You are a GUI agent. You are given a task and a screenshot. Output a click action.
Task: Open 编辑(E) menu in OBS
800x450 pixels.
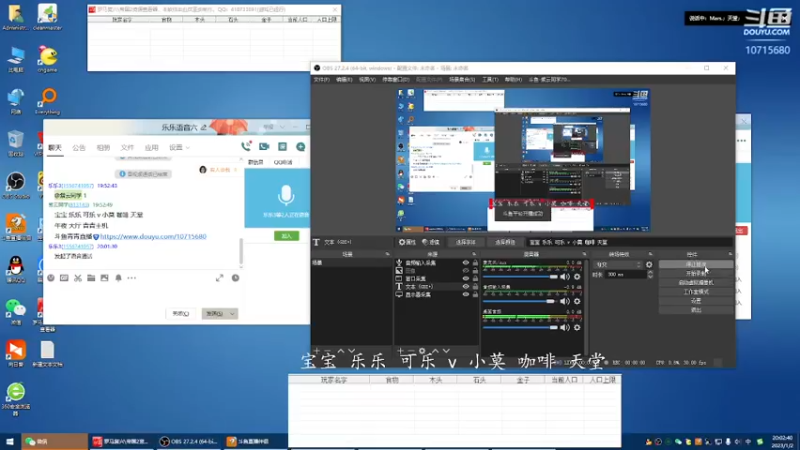pos(344,80)
